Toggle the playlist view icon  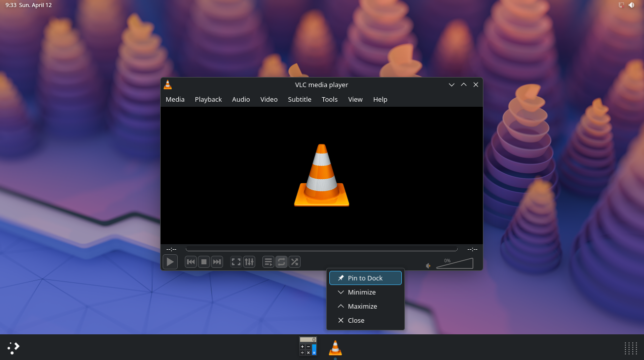pos(268,262)
